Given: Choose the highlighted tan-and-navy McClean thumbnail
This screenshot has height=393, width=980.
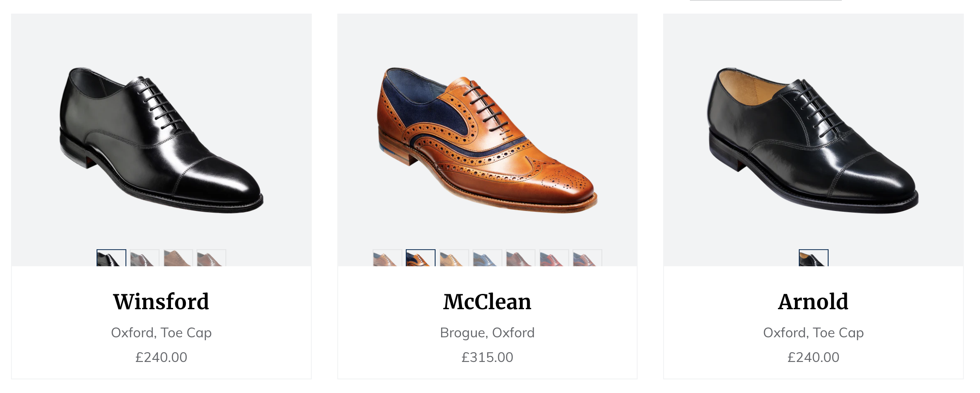Looking at the screenshot, I should click(421, 258).
